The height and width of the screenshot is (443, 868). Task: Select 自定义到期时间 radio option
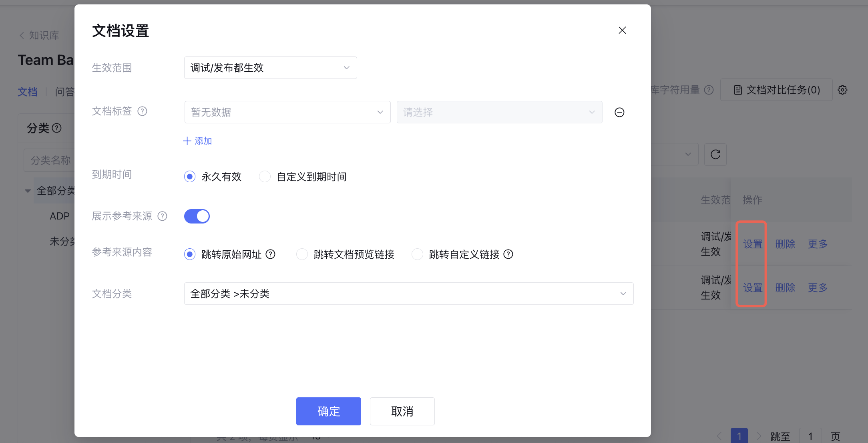[265, 177]
